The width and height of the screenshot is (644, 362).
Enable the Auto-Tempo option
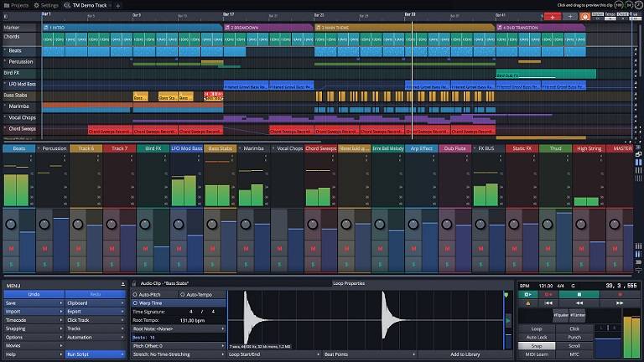pyautogui.click(x=199, y=294)
